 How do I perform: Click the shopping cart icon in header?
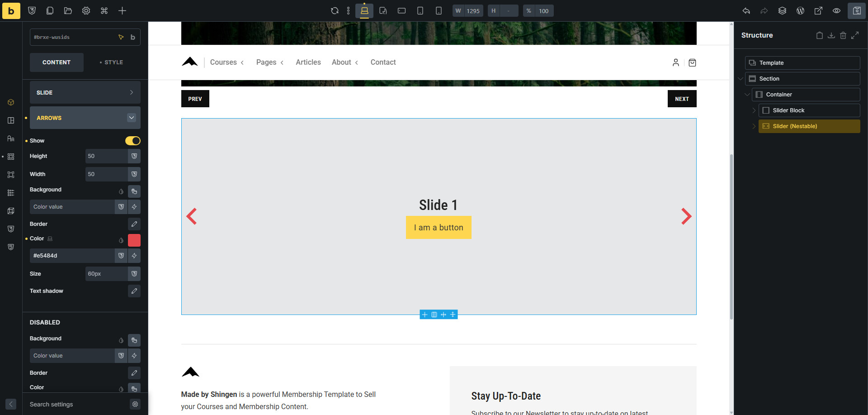click(692, 62)
